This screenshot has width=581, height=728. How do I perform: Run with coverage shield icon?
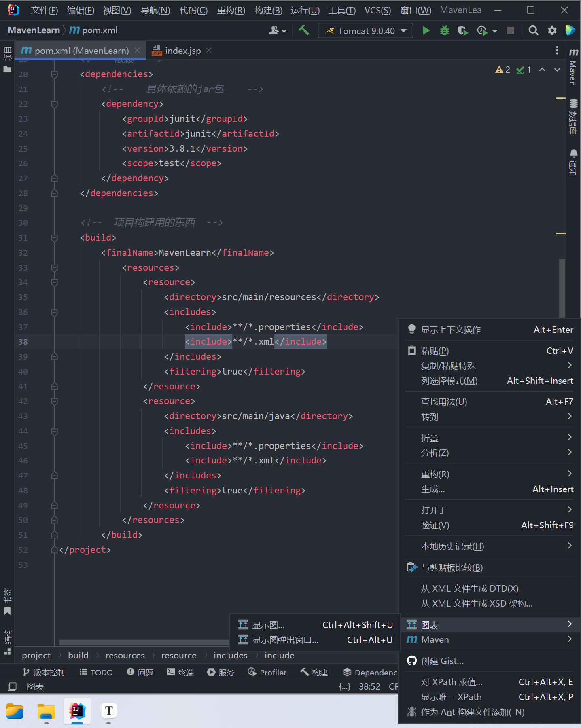click(x=462, y=31)
